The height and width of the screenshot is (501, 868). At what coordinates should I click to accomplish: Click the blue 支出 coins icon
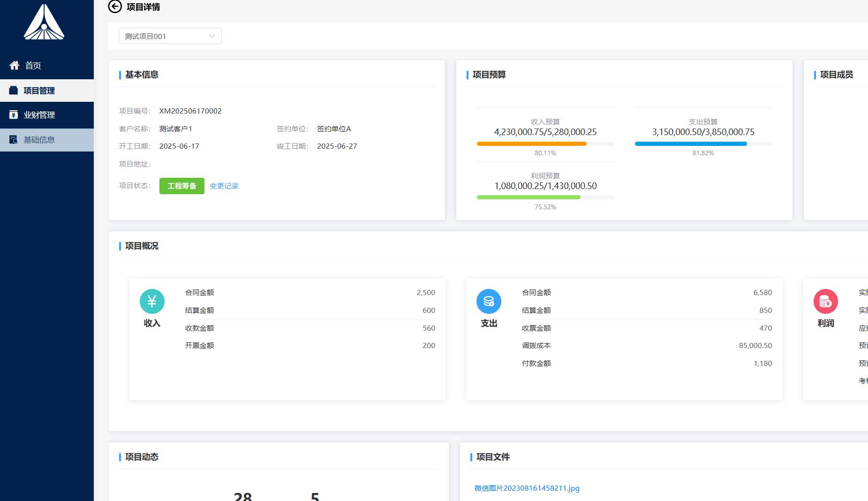pos(489,301)
